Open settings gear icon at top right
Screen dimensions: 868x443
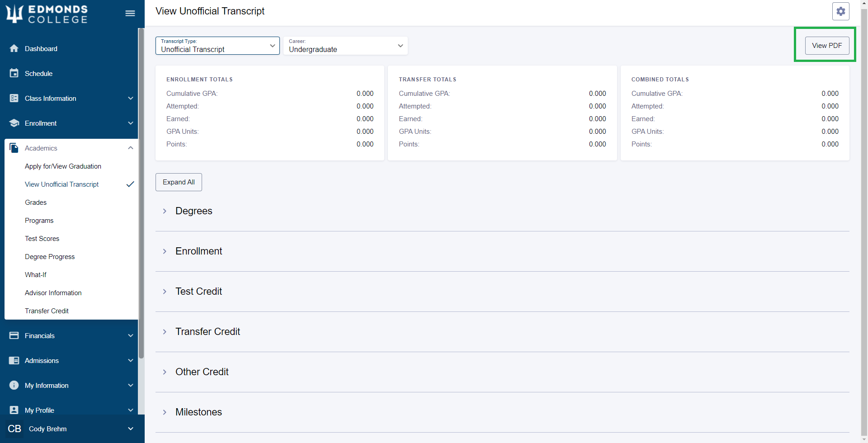pyautogui.click(x=840, y=11)
